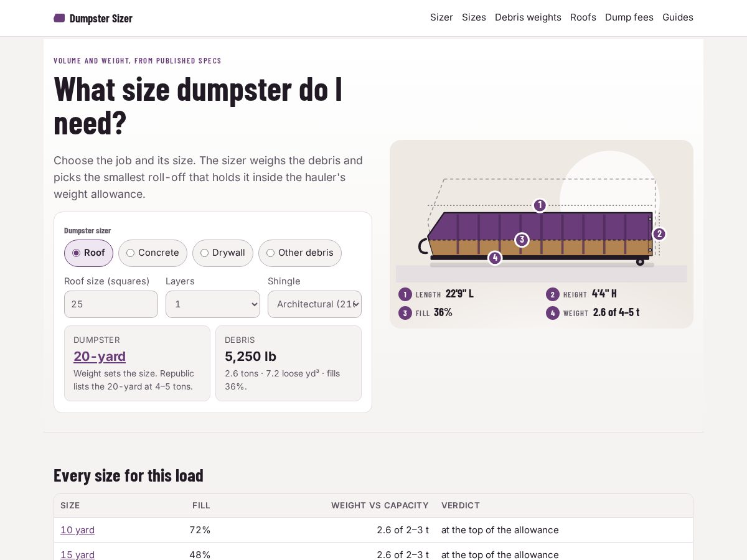Select the Roof debris radio option
The image size is (747, 560).
[x=88, y=253]
